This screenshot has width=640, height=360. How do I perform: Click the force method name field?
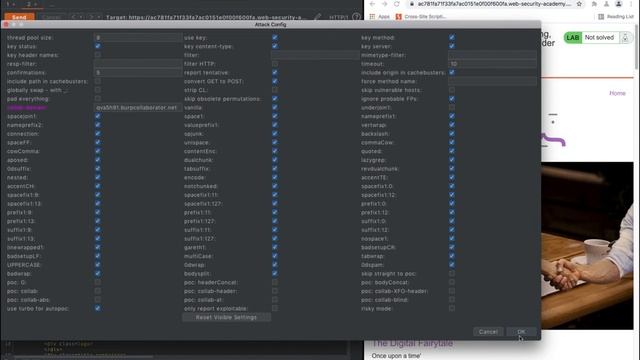coord(492,81)
